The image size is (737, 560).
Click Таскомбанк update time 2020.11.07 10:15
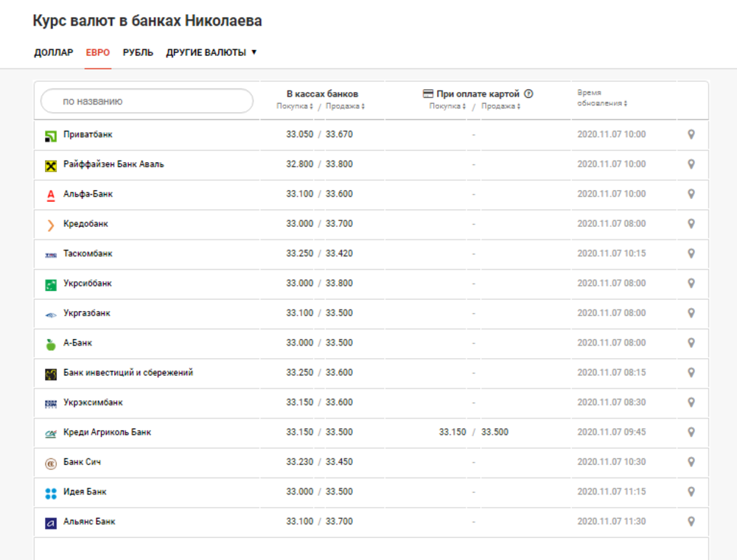click(612, 253)
